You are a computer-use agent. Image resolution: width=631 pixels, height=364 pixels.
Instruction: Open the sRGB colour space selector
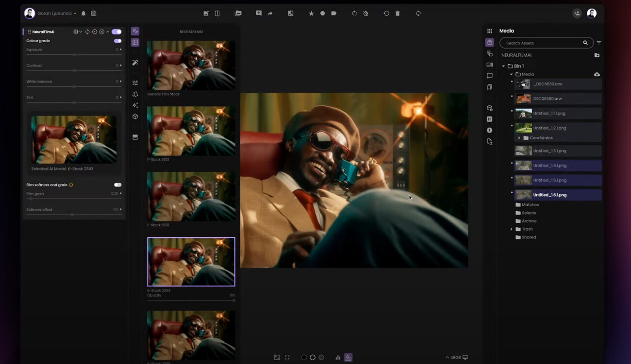click(457, 357)
